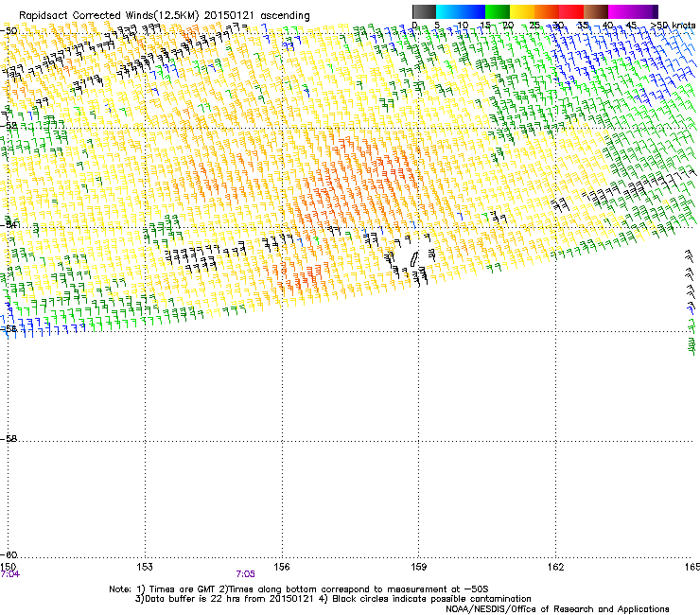Screen dimensions: 700x615
Task: Click the note line '3)Data buffer is 22 hrs'
Action: (x=333, y=599)
